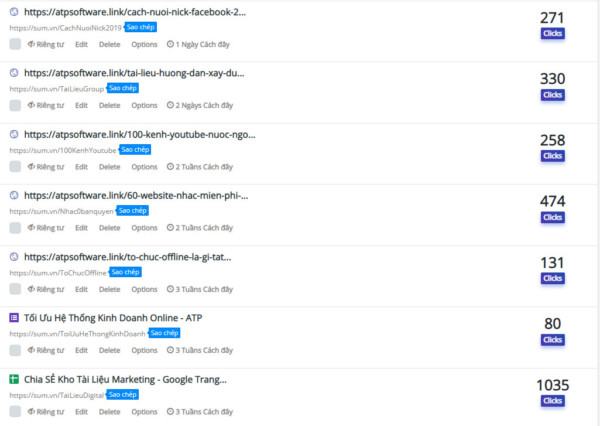Expand Options for the 100KenhYoutube link

pos(144,167)
